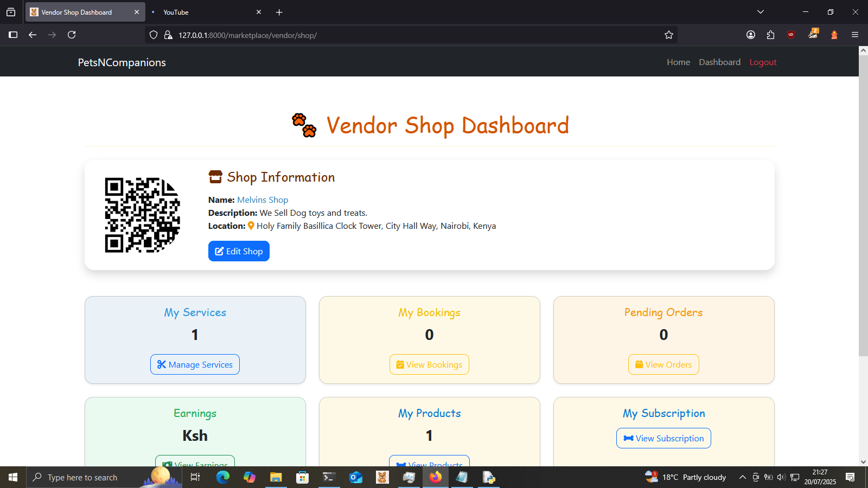Click the PetsNCompanions brand logo text
Viewport: 868px width, 488px height.
pos(122,62)
